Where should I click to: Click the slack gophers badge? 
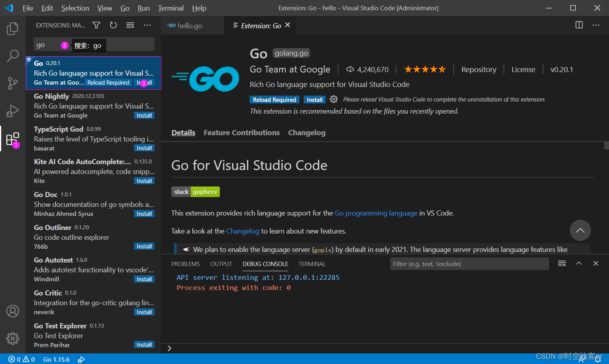[196, 192]
